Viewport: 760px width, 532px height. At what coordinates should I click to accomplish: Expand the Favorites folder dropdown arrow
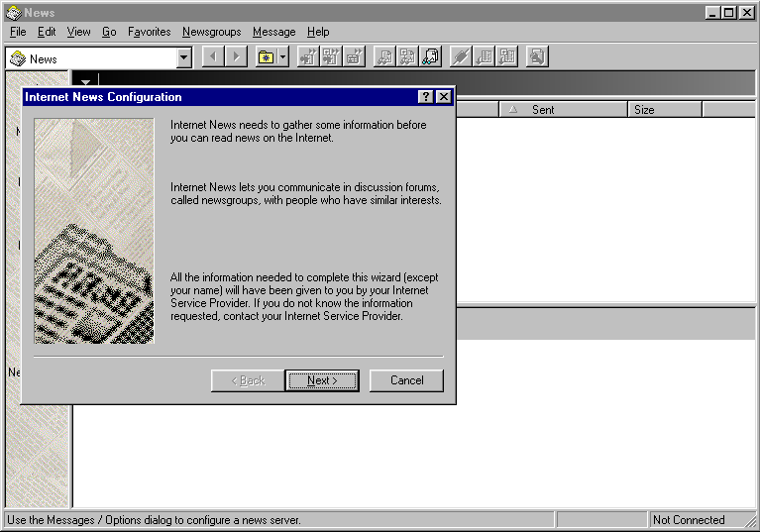pyautogui.click(x=283, y=57)
